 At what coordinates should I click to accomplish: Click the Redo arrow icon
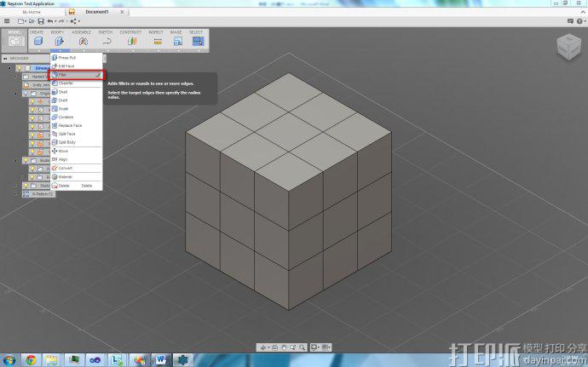pos(61,21)
